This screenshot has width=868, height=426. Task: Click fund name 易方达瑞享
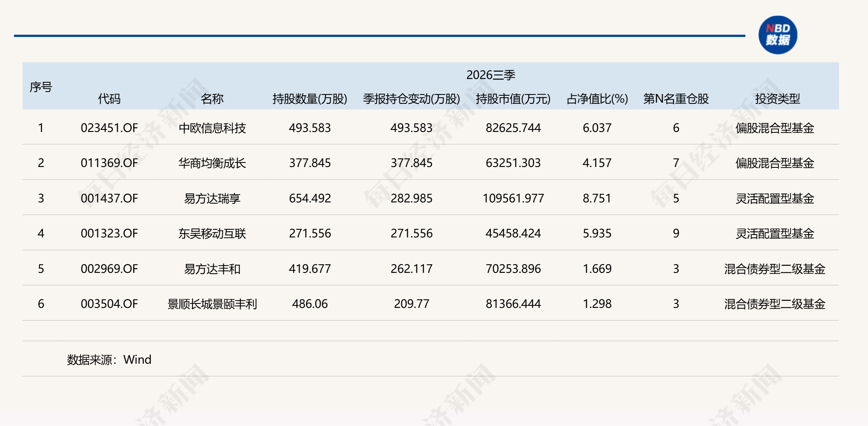coord(212,198)
